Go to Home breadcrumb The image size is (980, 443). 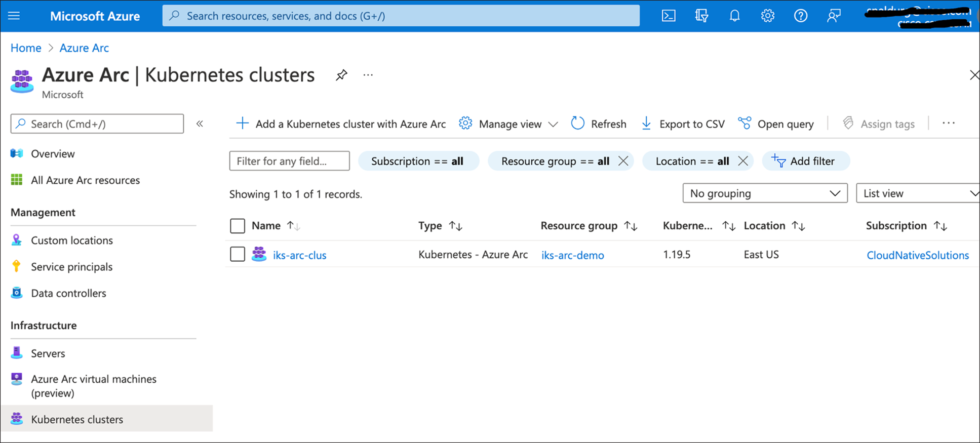[x=26, y=48]
